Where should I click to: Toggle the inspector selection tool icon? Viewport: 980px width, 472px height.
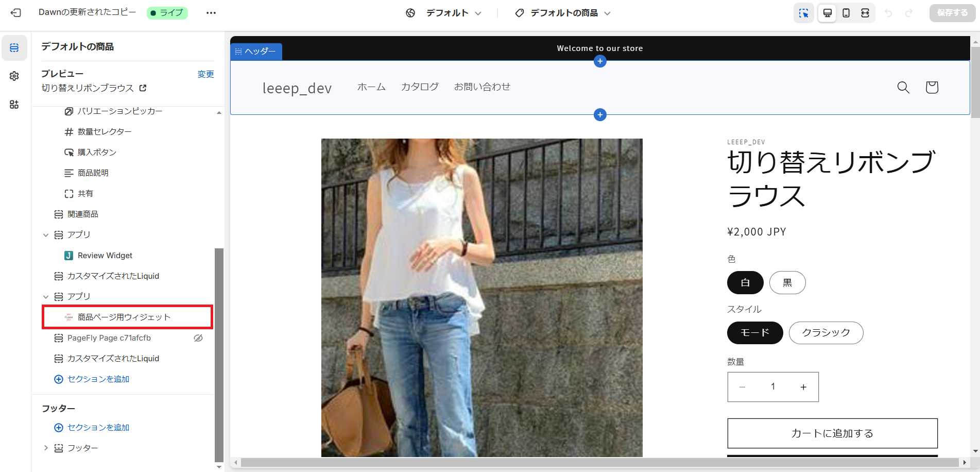[x=803, y=13]
